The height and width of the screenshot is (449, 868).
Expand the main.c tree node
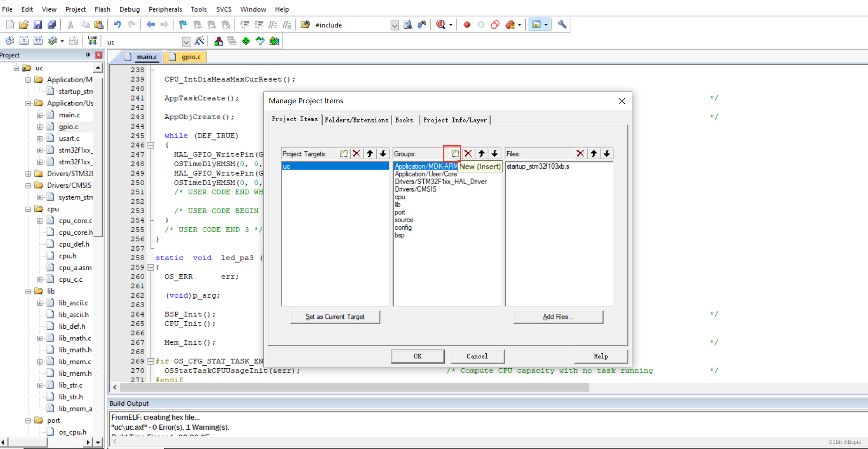click(x=40, y=115)
